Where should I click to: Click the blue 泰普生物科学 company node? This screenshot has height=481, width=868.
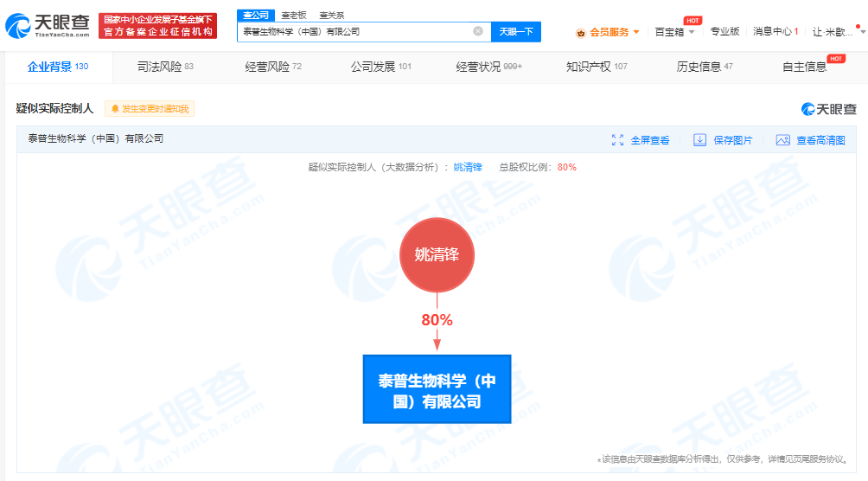click(437, 389)
